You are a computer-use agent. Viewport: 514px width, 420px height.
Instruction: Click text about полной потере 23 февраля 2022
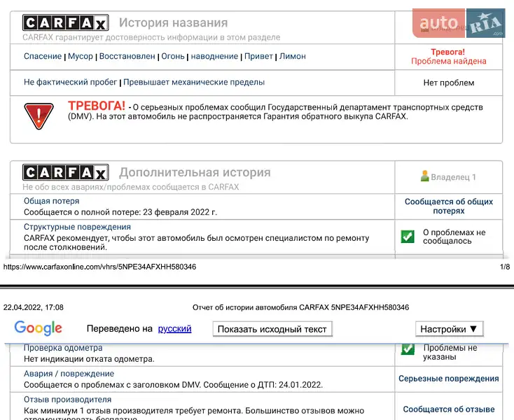(x=120, y=212)
